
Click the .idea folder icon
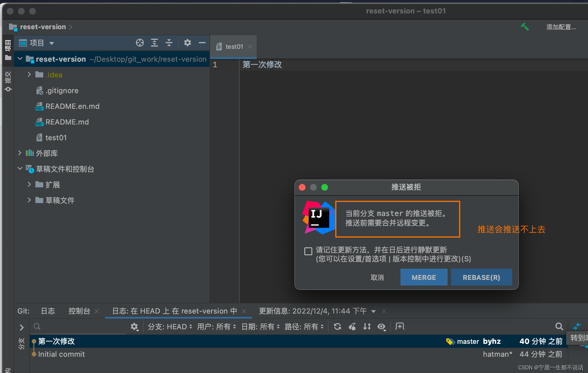(x=39, y=75)
